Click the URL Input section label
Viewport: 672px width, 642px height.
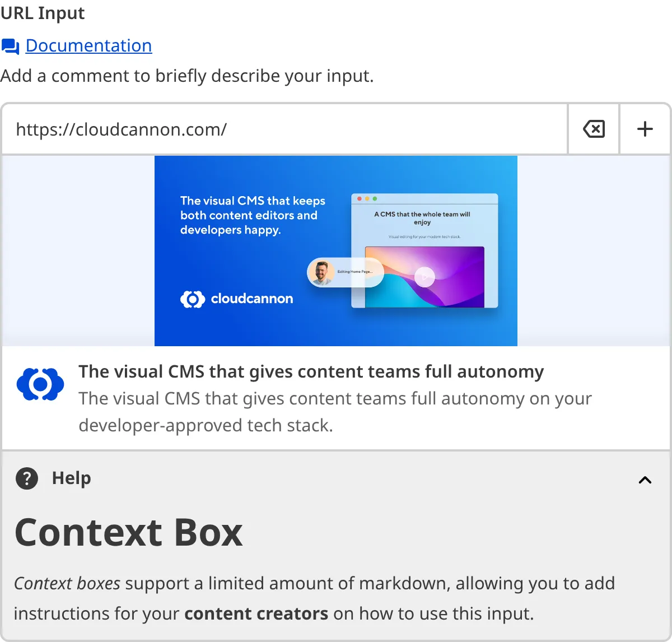[x=42, y=13]
